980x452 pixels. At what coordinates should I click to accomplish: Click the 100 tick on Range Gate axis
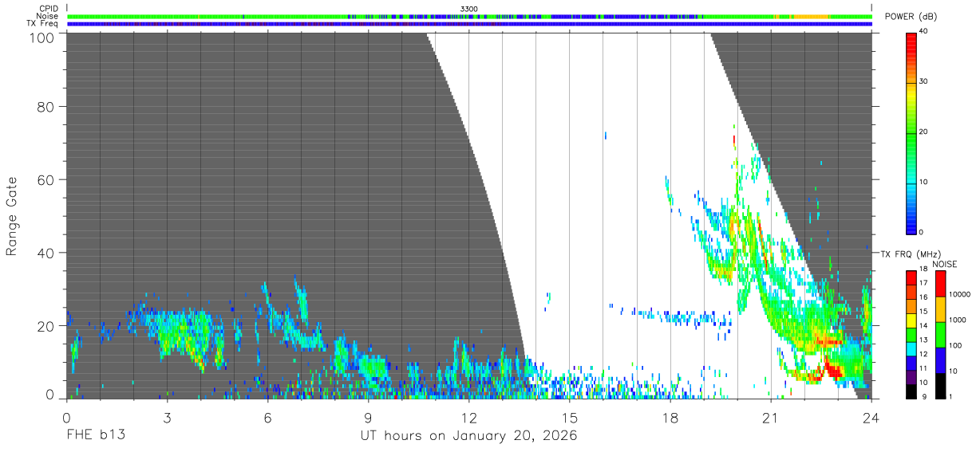click(41, 37)
